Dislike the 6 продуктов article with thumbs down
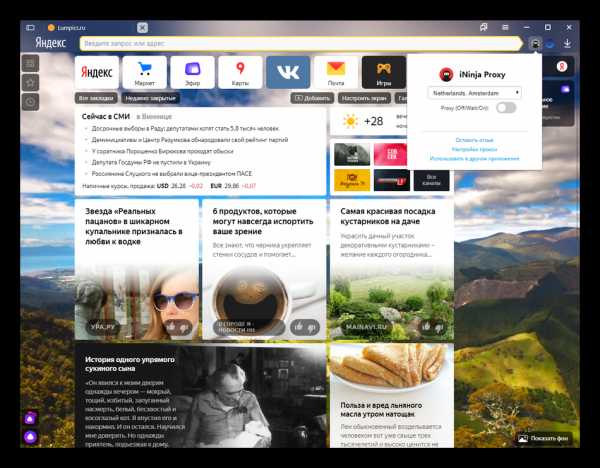The image size is (600, 468). point(312,327)
